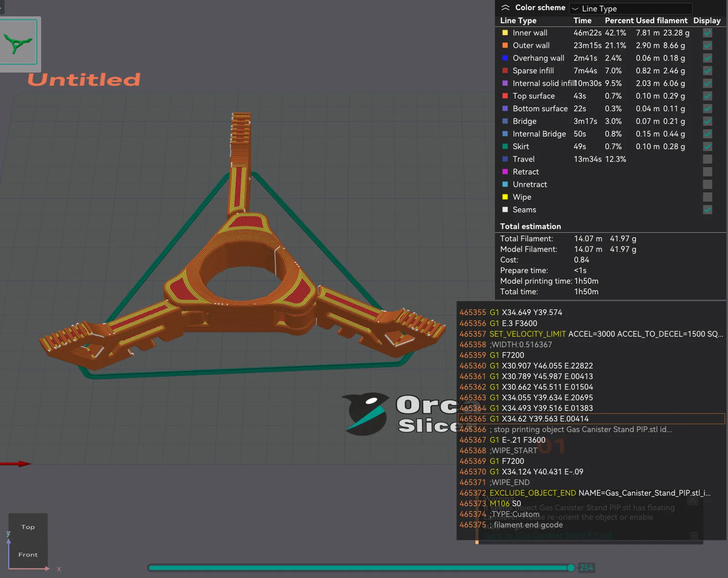The image size is (728, 578).
Task: Click the horizontal move slider thumb
Action: pos(571,568)
